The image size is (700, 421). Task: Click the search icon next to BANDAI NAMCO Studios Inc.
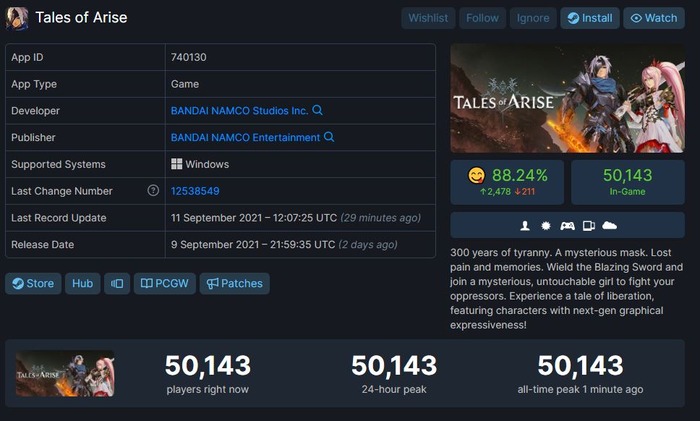pyautogui.click(x=317, y=110)
